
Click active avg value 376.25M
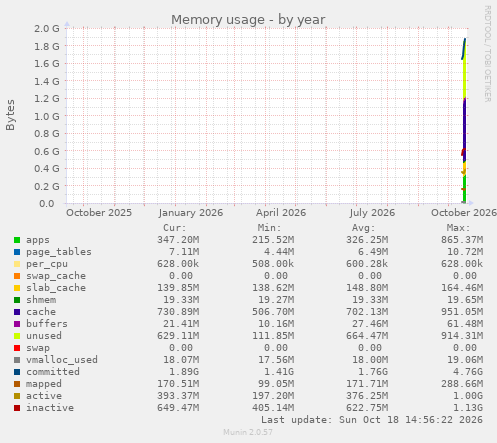[x=367, y=396]
